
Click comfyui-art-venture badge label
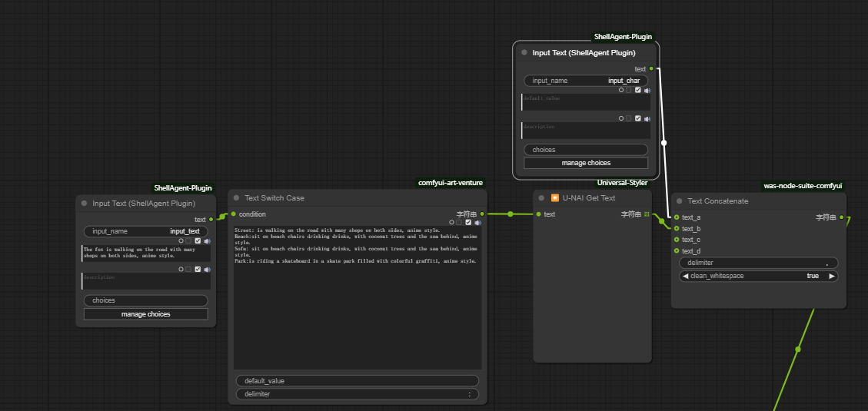pos(452,183)
